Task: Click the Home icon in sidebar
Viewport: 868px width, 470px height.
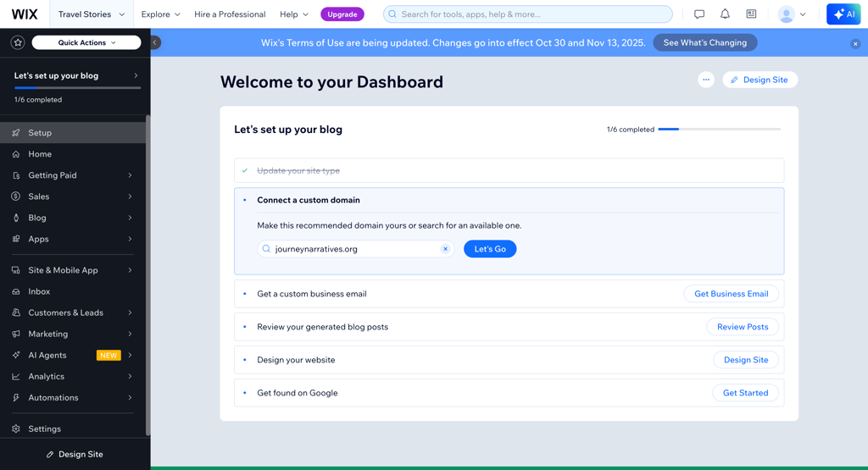Action: point(16,154)
